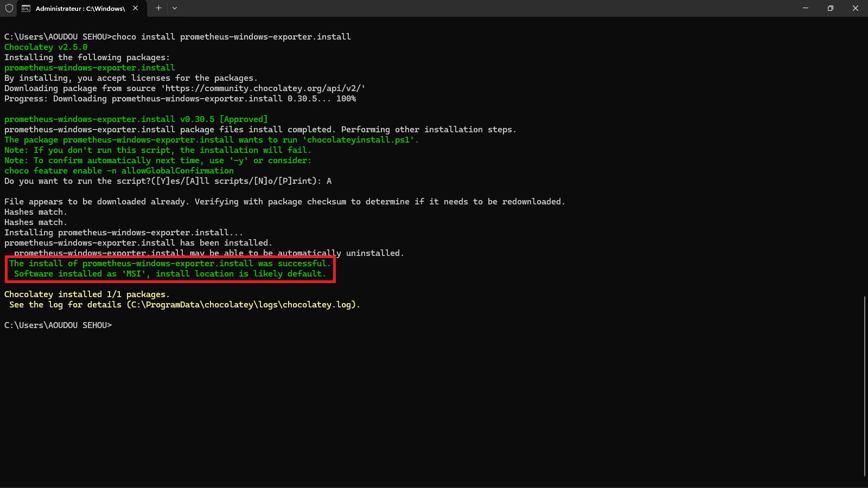This screenshot has height=488, width=868.
Task: Click 'By installing, you accept licenses' line
Action: pos(131,78)
